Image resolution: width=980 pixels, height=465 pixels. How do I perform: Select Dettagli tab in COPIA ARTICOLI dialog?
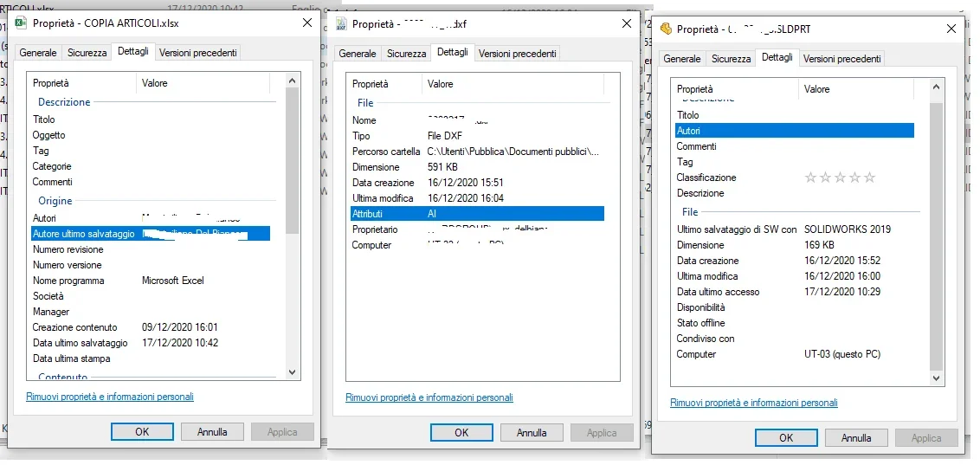click(x=133, y=52)
